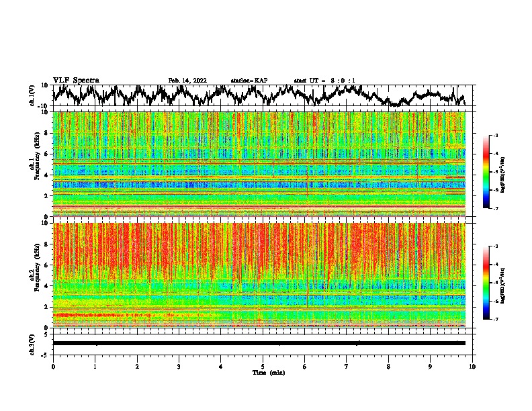Click the ch.1 voltage waveform trace
Viewport: 532px width, 411px height.
259,95
